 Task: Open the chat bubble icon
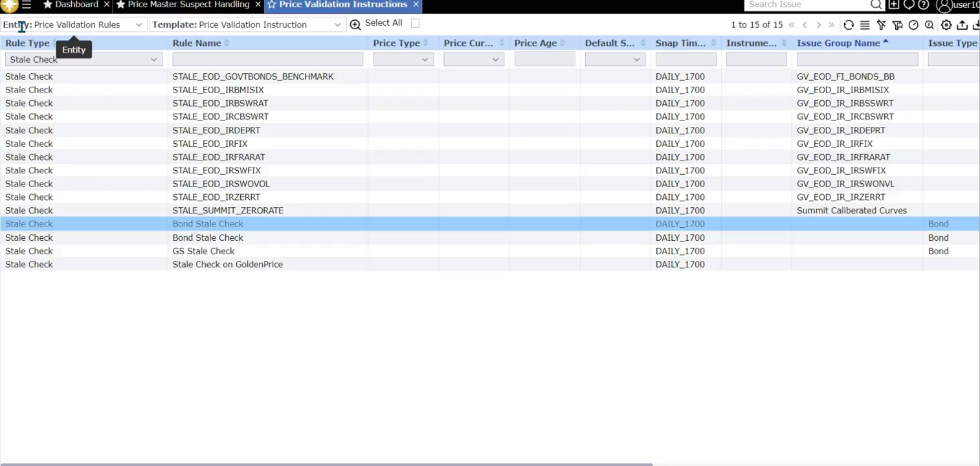tap(909, 5)
